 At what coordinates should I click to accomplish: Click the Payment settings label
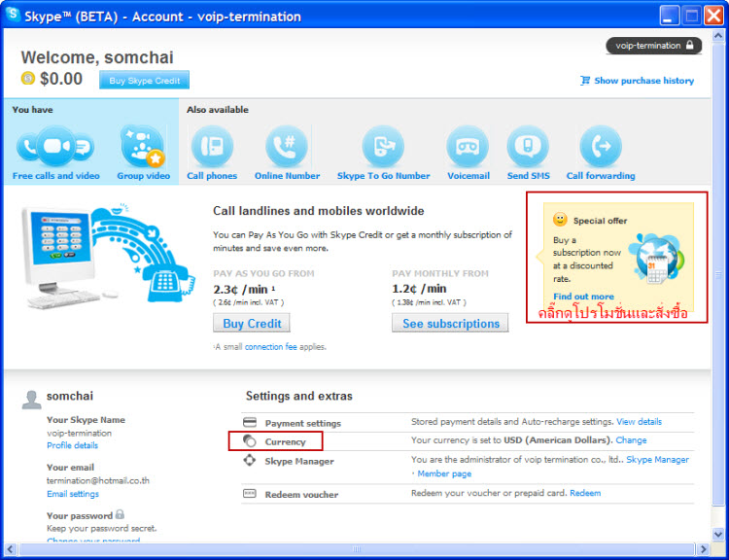click(x=302, y=423)
